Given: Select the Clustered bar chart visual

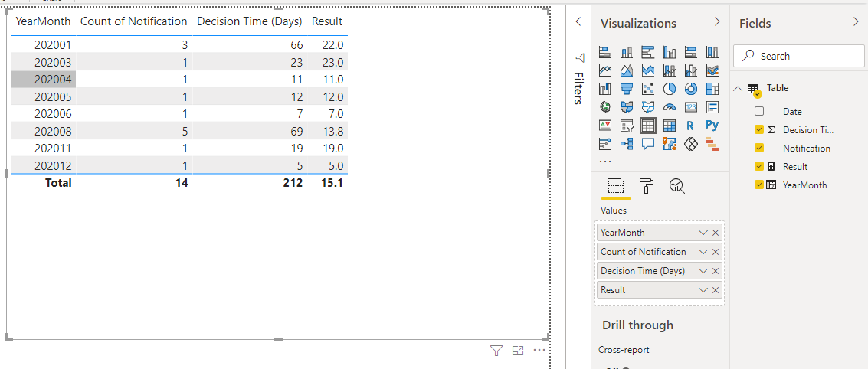Looking at the screenshot, I should [647, 53].
